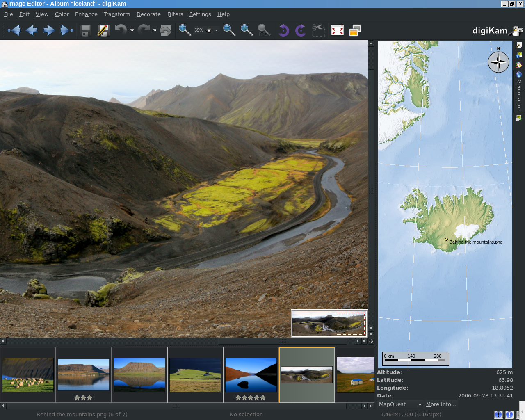Select the sheep on hillside thumbnail
Viewport: 525px width, 420px height.
pyautogui.click(x=28, y=374)
